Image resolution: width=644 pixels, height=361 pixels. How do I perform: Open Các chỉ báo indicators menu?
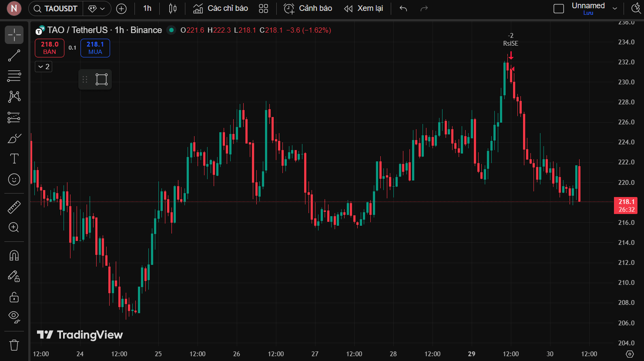click(221, 8)
